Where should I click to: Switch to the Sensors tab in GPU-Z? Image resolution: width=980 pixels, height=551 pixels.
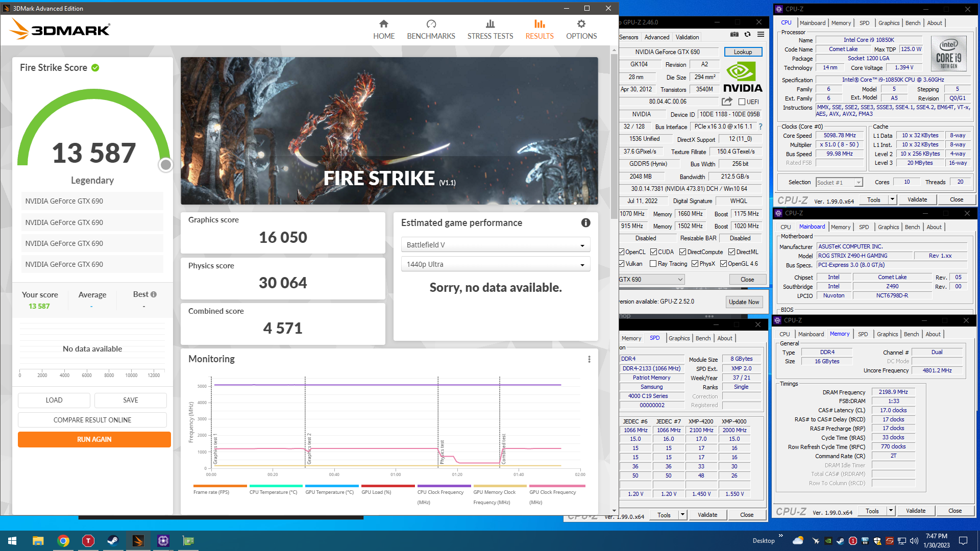coord(629,37)
